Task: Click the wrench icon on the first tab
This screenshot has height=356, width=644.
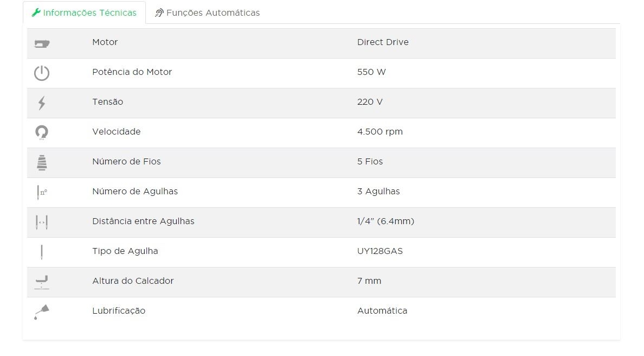Action: (36, 12)
